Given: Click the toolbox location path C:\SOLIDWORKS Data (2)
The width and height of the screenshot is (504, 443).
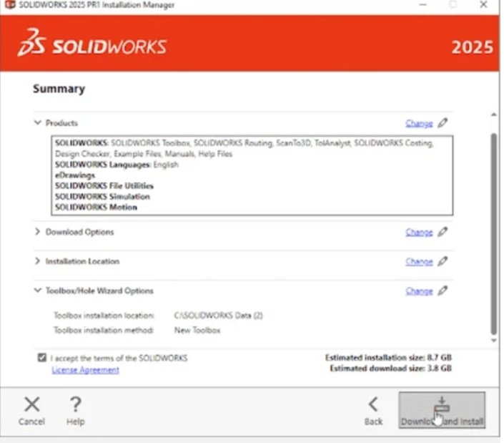Looking at the screenshot, I should pos(219,316).
